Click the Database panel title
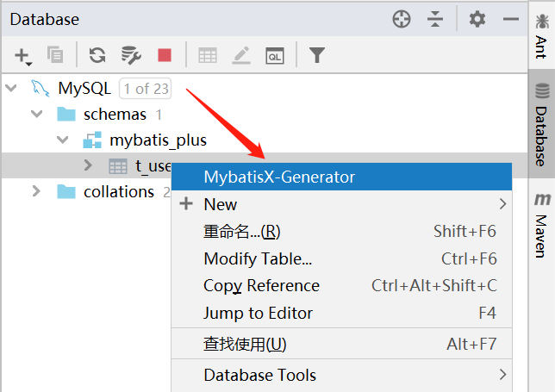555x392 pixels. click(45, 19)
